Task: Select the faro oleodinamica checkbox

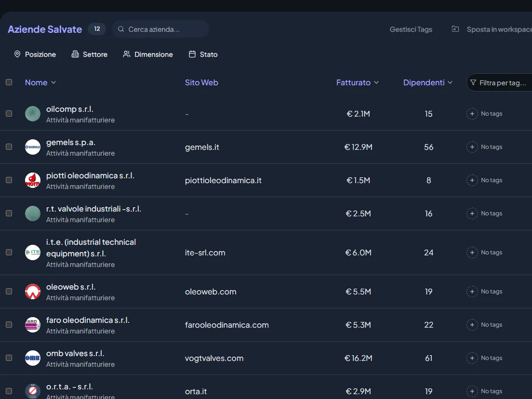Action: (9, 324)
